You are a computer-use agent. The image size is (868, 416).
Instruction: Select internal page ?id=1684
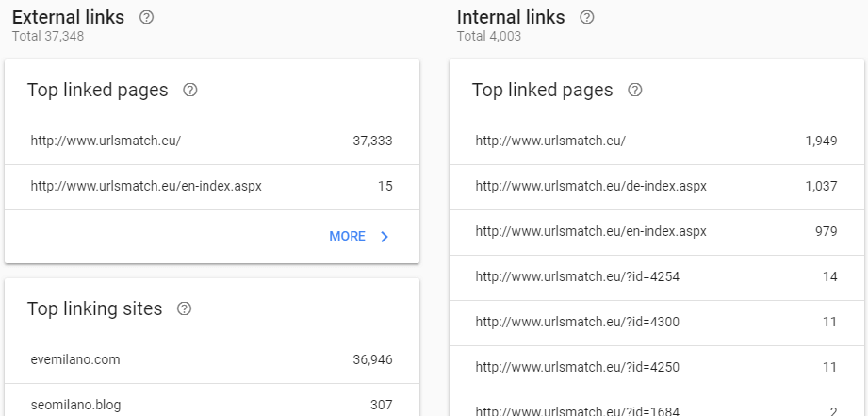(657, 404)
